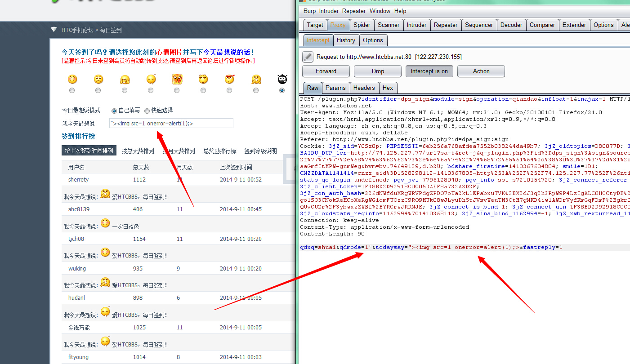The width and height of the screenshot is (630, 364).
Task: Select the blushing smile mood emoticon
Action: pyautogui.click(x=72, y=80)
